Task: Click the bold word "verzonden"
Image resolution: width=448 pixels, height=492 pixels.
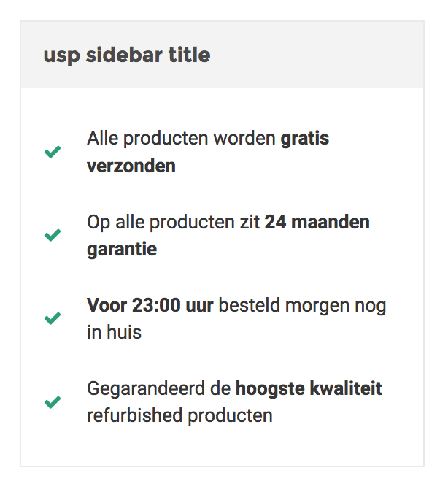Action: tap(131, 166)
